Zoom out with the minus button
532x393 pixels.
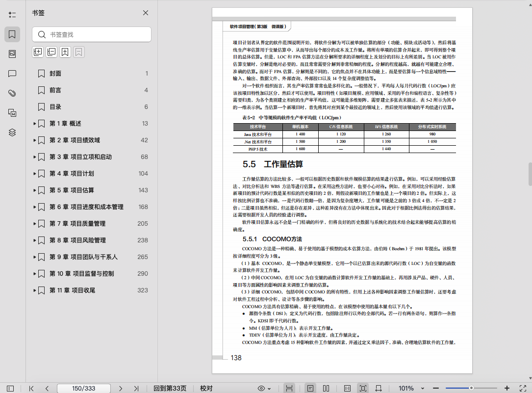point(436,388)
